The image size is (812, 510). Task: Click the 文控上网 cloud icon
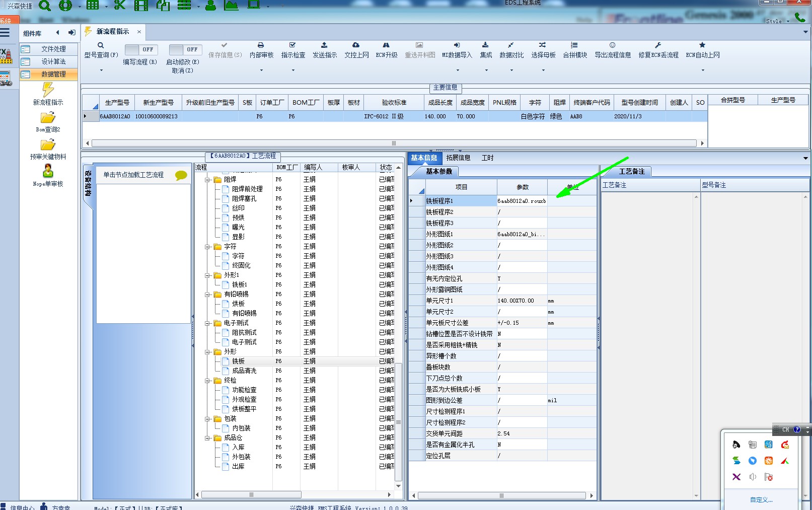click(x=356, y=45)
